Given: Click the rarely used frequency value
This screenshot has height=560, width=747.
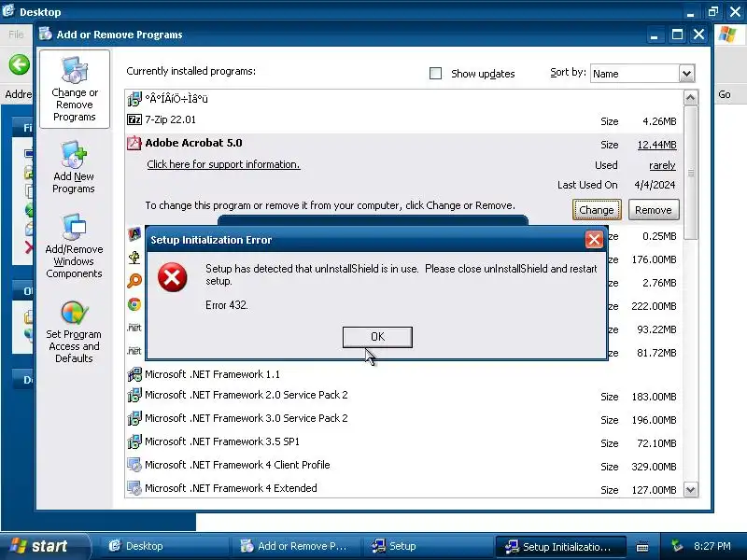Looking at the screenshot, I should tap(662, 165).
